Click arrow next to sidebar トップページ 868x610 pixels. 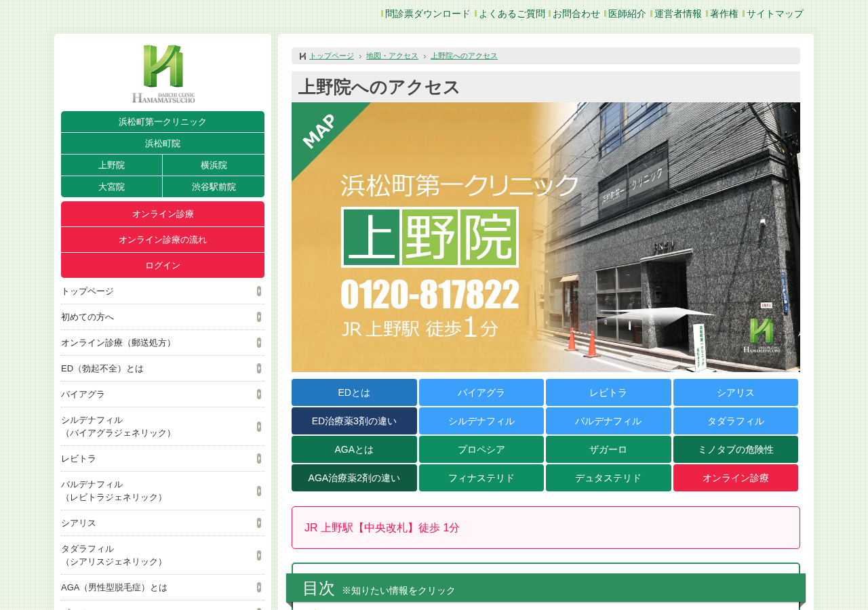coord(259,291)
